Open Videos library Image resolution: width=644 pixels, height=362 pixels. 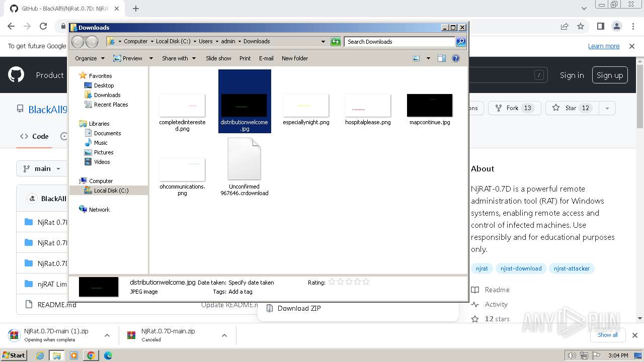click(102, 162)
